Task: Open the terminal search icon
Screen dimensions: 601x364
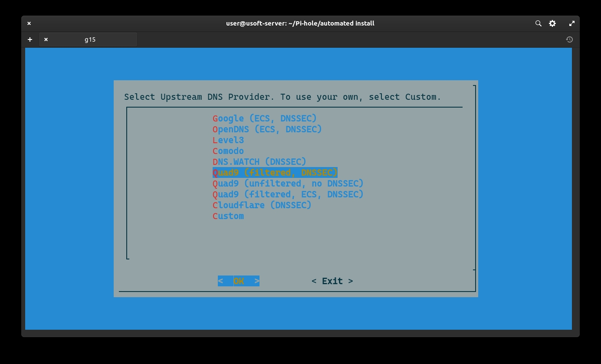Action: point(538,23)
